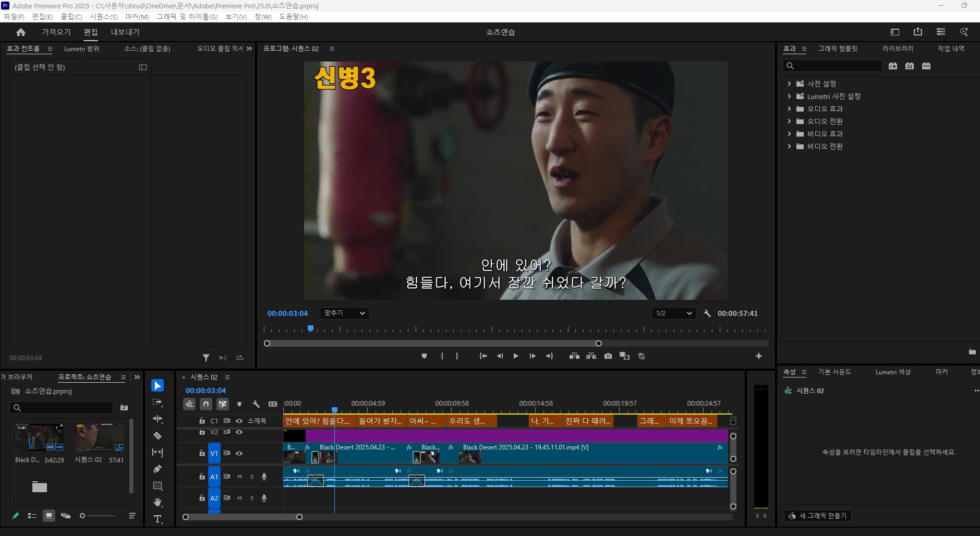Mark In point in Program Monitor
The width and height of the screenshot is (980, 536).
click(442, 356)
